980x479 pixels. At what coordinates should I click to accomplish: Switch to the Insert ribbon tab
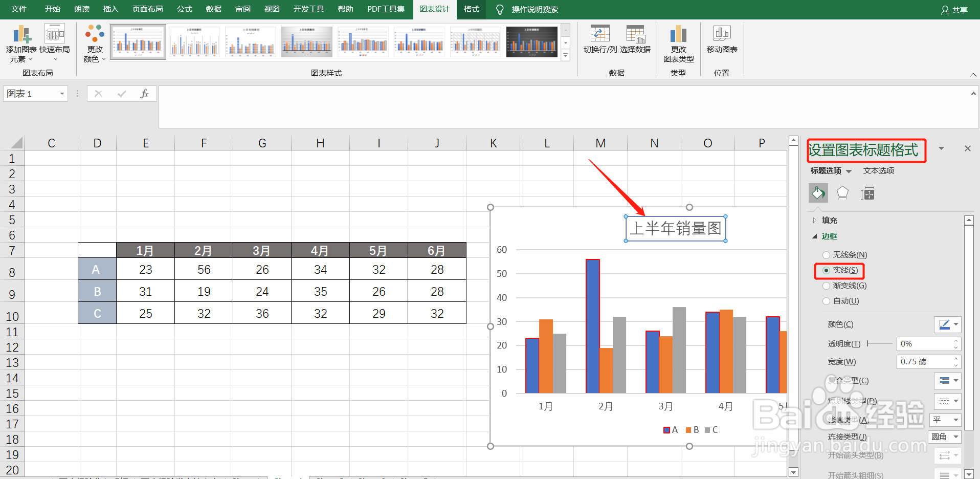[x=110, y=9]
